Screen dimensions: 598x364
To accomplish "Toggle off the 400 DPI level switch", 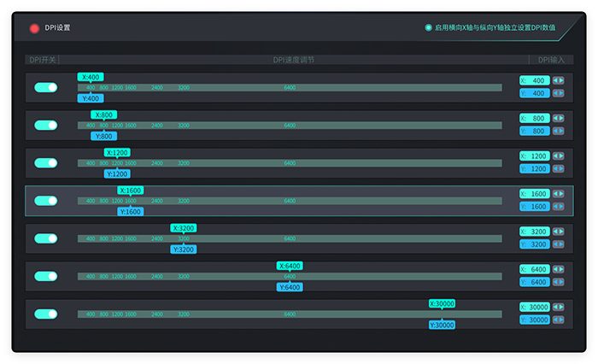I will pyautogui.click(x=45, y=87).
